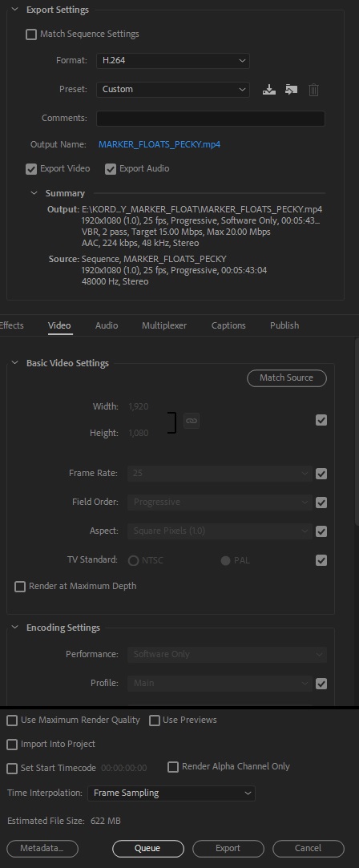The image size is (359, 868).
Task: Uncheck the Export Audio checkbox
Action: pyautogui.click(x=111, y=169)
